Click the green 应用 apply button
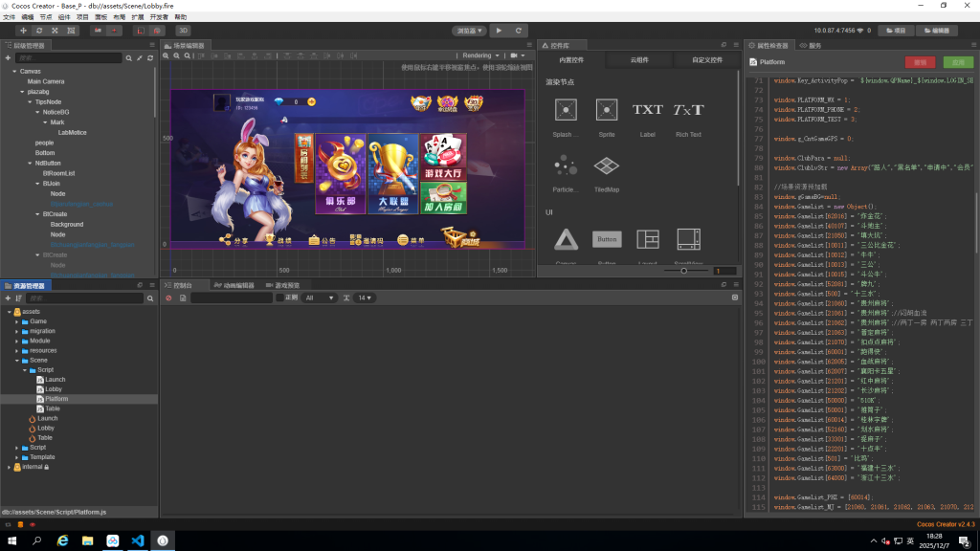 tap(954, 62)
